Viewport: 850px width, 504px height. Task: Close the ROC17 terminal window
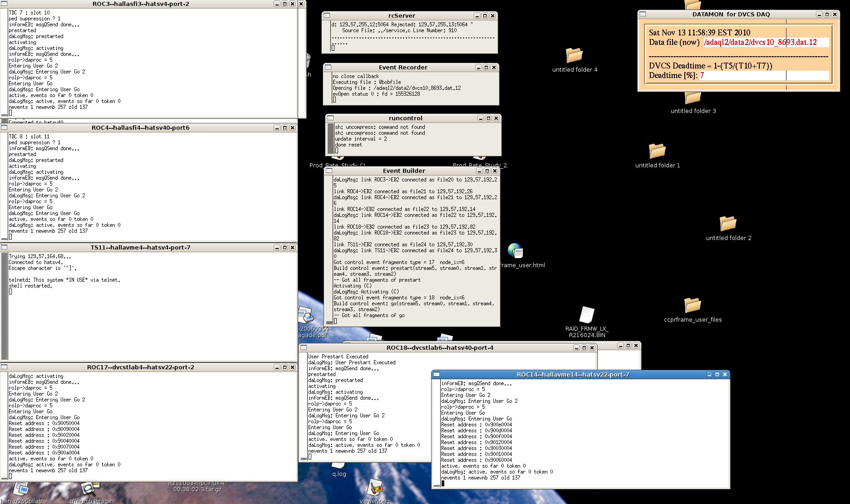click(x=292, y=367)
